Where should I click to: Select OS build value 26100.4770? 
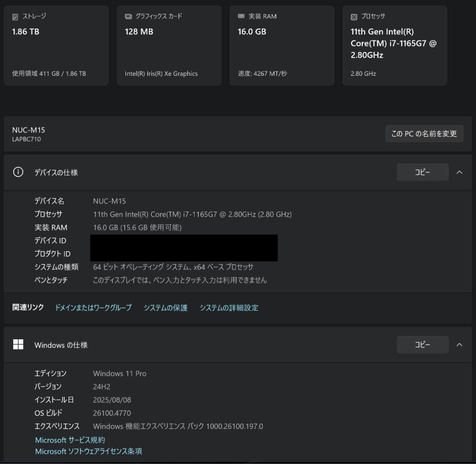(112, 413)
